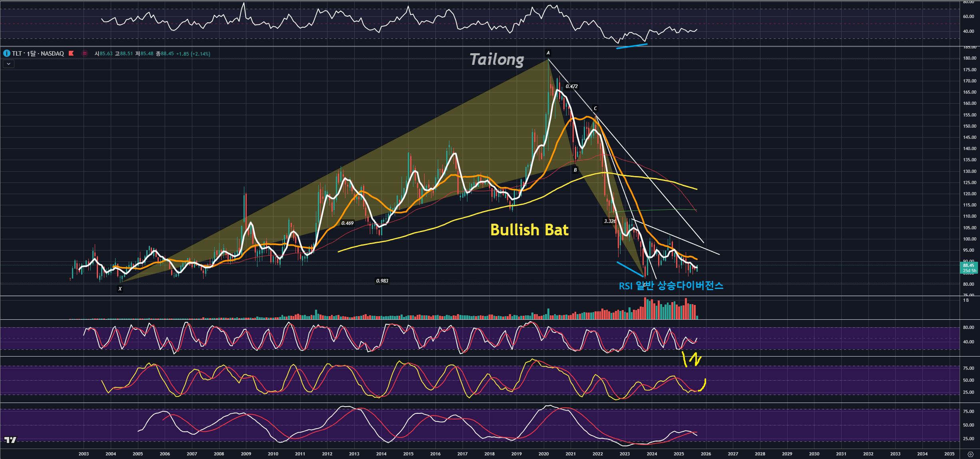Screen dimensions: 980x459
Task: Select the point X pattern marker
Action: [120, 289]
